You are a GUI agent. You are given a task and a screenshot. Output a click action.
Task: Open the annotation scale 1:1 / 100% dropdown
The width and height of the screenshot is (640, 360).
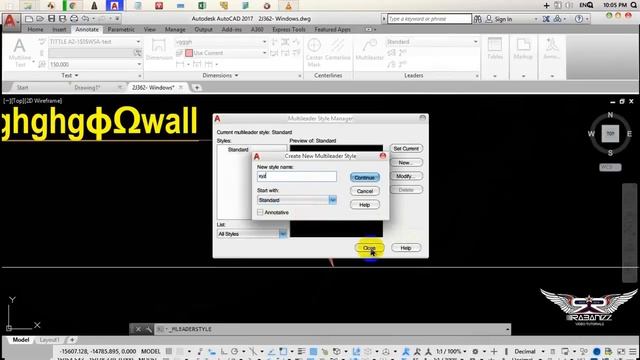(451, 351)
